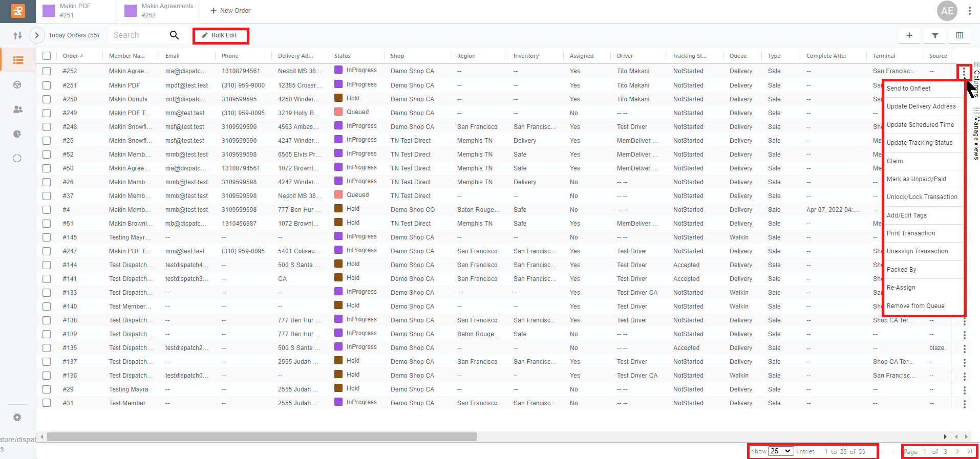
Task: Click the Bulk Edit button
Action: (221, 35)
